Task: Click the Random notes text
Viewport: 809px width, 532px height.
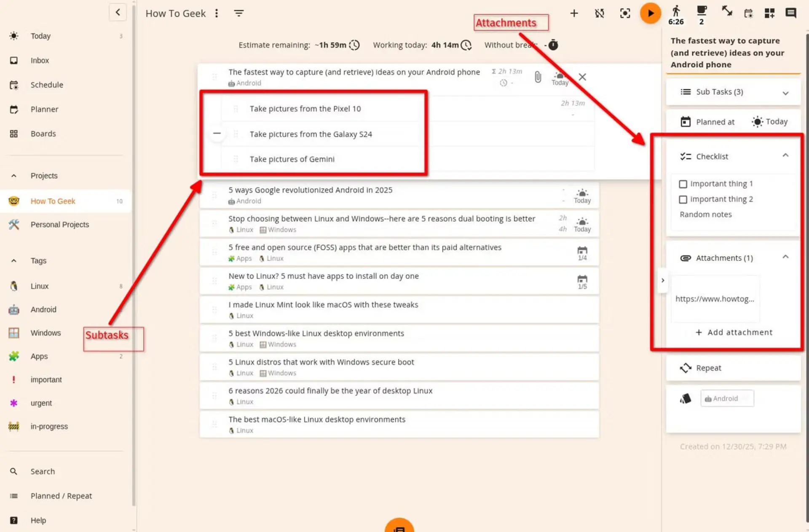Action: (x=705, y=214)
